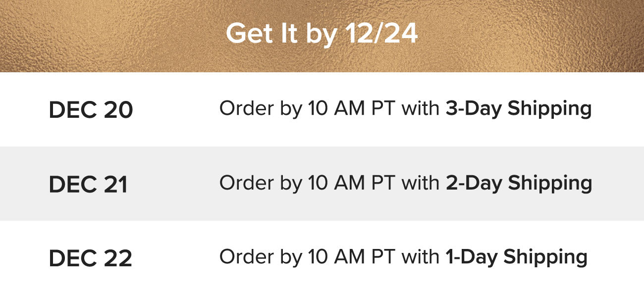Select the DEC 22 date label
Viewport: 644px width, 295px height.
tap(91, 259)
